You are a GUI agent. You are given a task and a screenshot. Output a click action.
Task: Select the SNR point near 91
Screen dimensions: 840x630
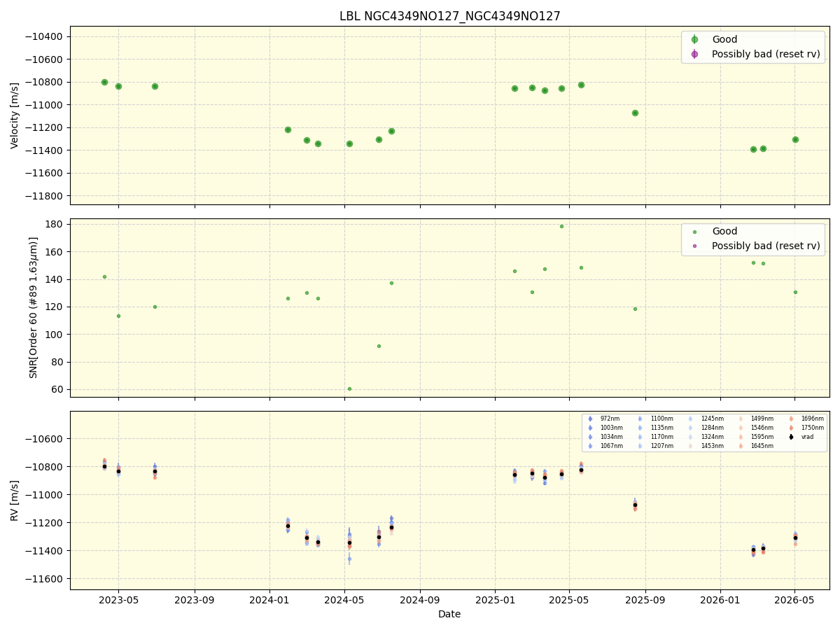(379, 346)
